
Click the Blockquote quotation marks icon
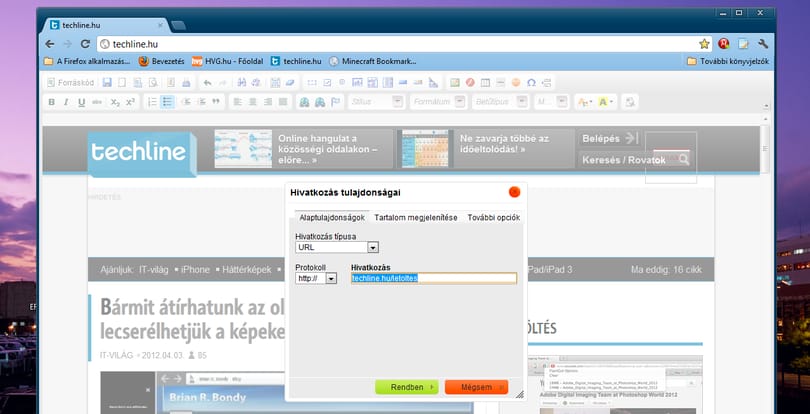[216, 102]
